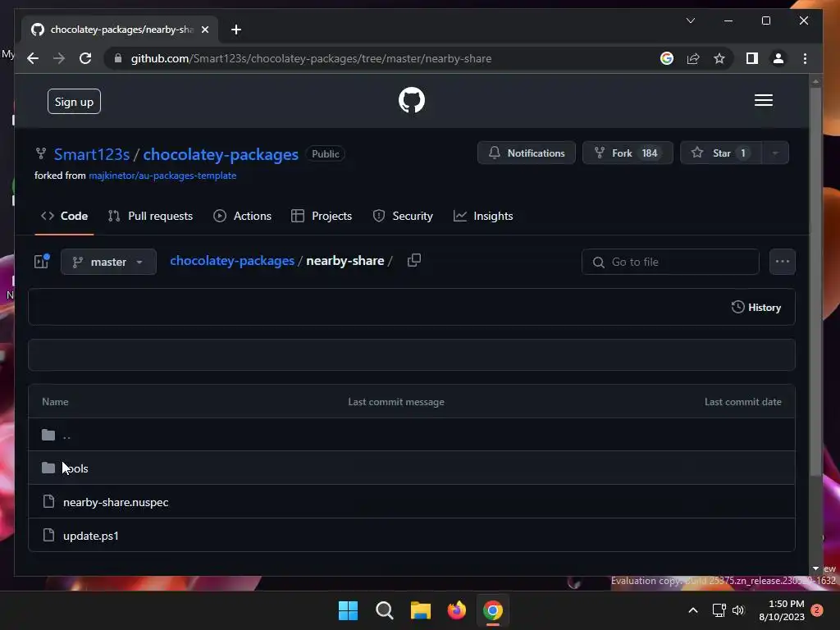The width and height of the screenshot is (840, 630).
Task: Open commit History
Action: [x=756, y=307]
